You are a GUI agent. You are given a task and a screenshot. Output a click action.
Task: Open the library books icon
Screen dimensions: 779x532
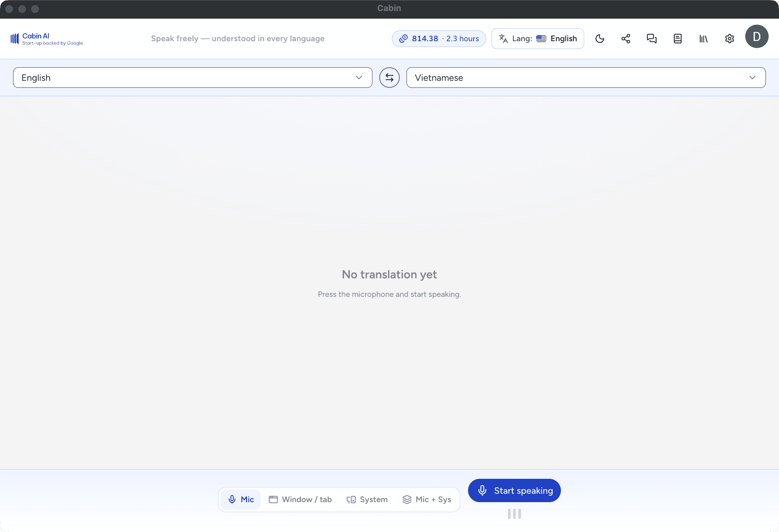tap(704, 39)
